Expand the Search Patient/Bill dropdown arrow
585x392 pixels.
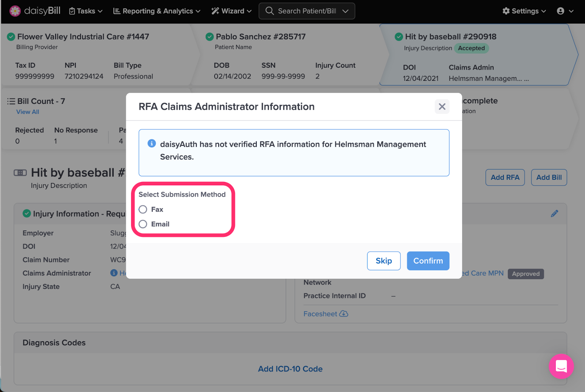point(346,11)
